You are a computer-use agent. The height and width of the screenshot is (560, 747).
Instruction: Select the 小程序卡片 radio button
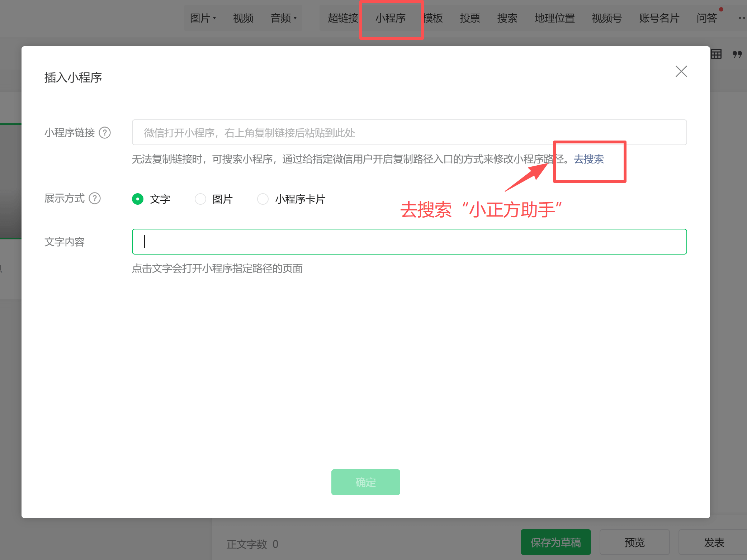[263, 199]
